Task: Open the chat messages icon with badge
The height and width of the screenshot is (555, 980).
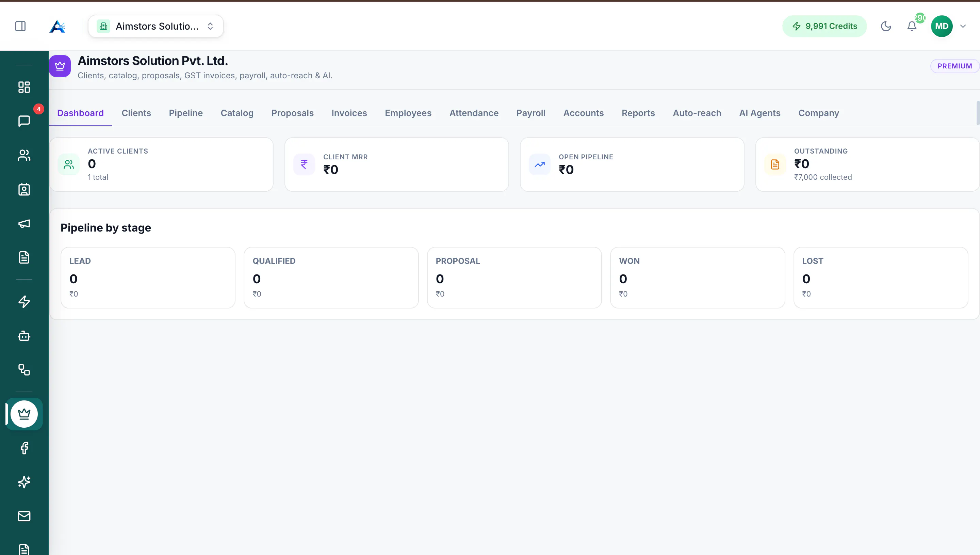Action: pos(24,121)
